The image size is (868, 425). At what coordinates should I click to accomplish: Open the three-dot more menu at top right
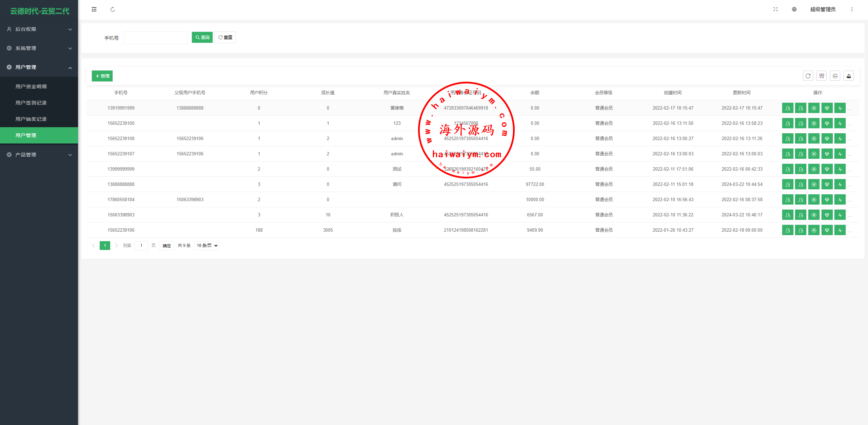pos(852,9)
